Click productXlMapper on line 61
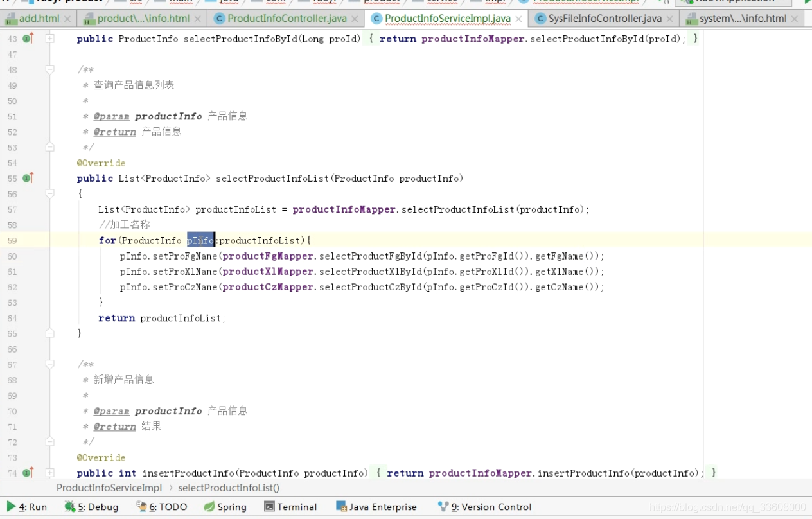Screen dimensions: 812x519 268,271
